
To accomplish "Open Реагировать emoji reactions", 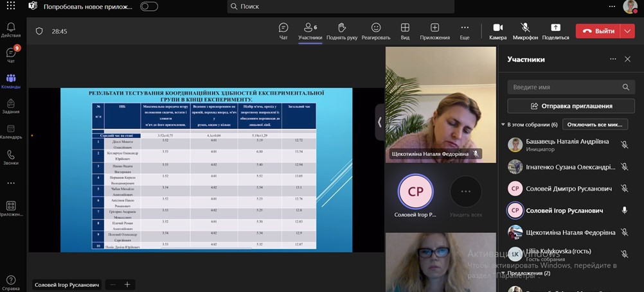I will [x=376, y=28].
